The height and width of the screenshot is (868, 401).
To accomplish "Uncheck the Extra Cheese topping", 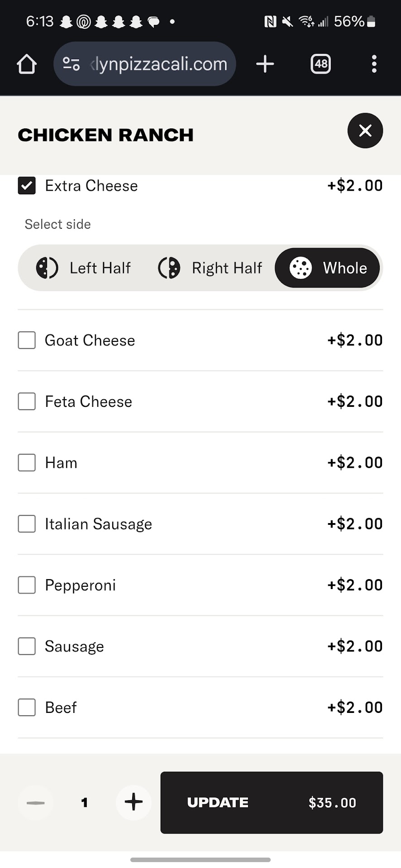I will click(x=27, y=186).
